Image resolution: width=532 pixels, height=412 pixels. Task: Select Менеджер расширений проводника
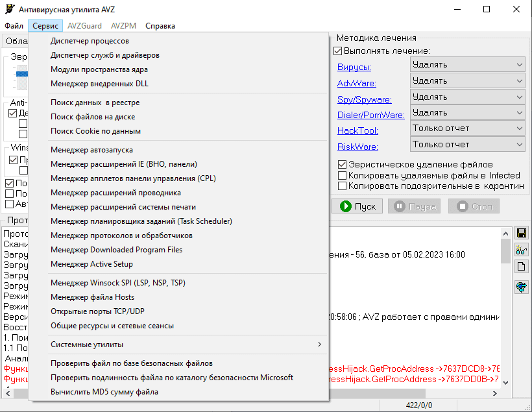(x=179, y=193)
